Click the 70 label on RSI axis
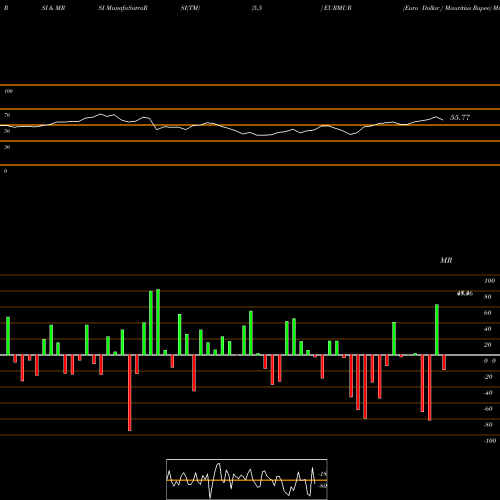 7,115
